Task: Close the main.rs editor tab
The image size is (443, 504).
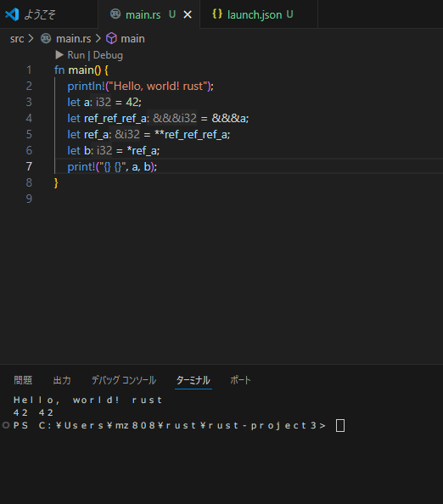Action: coord(188,14)
